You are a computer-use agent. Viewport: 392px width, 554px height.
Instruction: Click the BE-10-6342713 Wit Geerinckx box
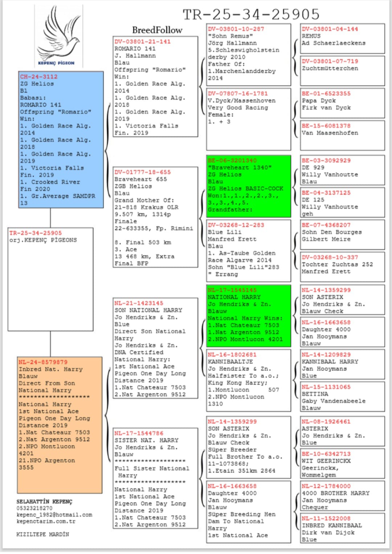pos(342,464)
